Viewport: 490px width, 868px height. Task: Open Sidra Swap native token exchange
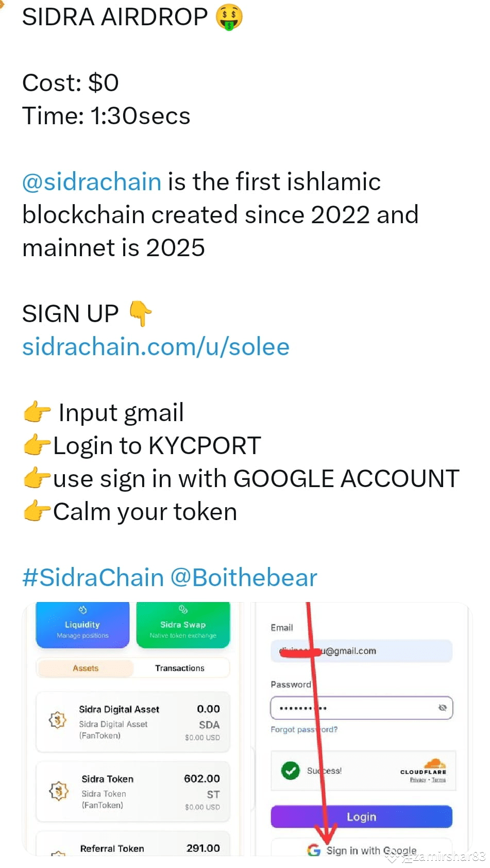[x=183, y=610]
